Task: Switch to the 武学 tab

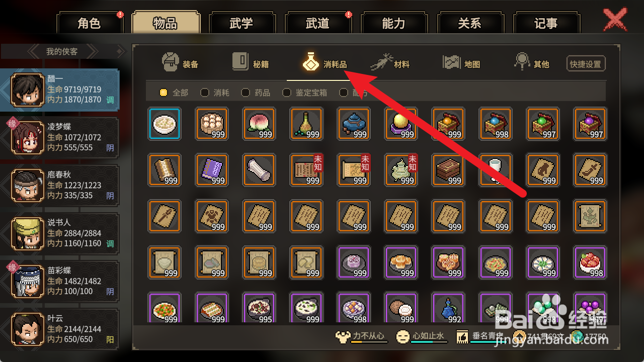Action: point(242,23)
